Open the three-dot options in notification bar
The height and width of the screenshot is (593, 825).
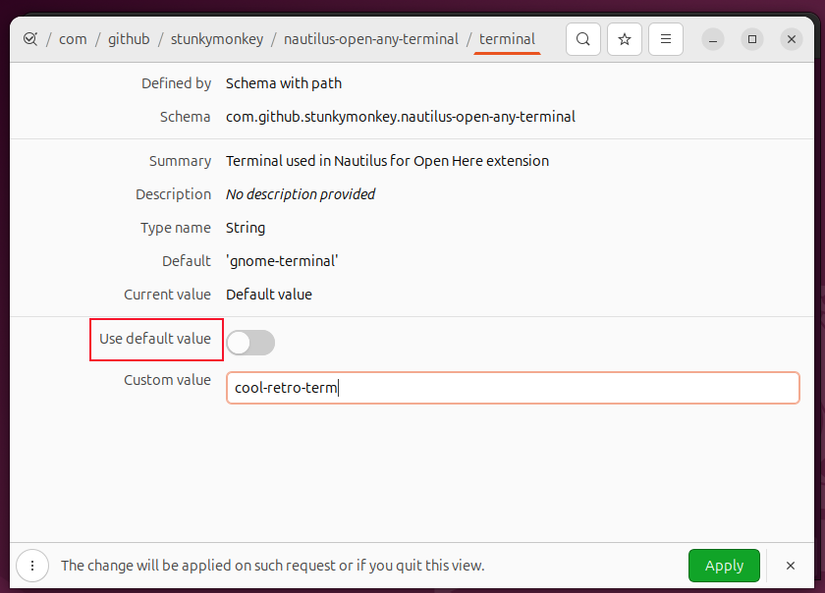(32, 565)
